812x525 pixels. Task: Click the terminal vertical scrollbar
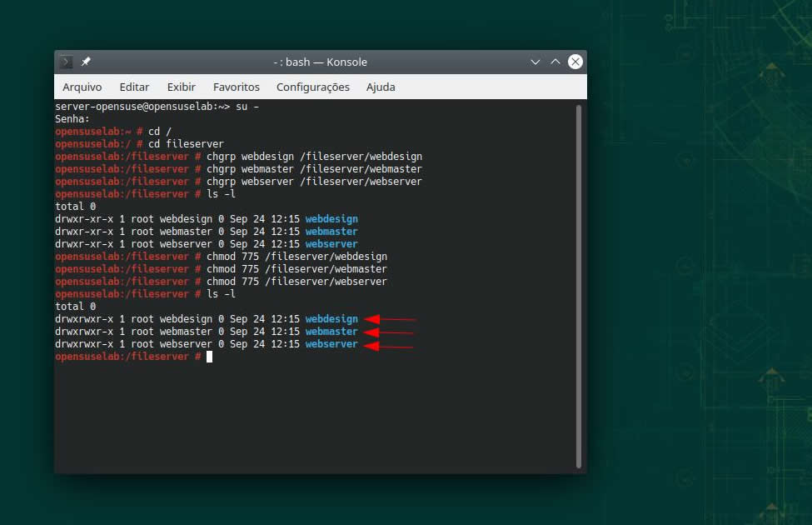pos(579,283)
